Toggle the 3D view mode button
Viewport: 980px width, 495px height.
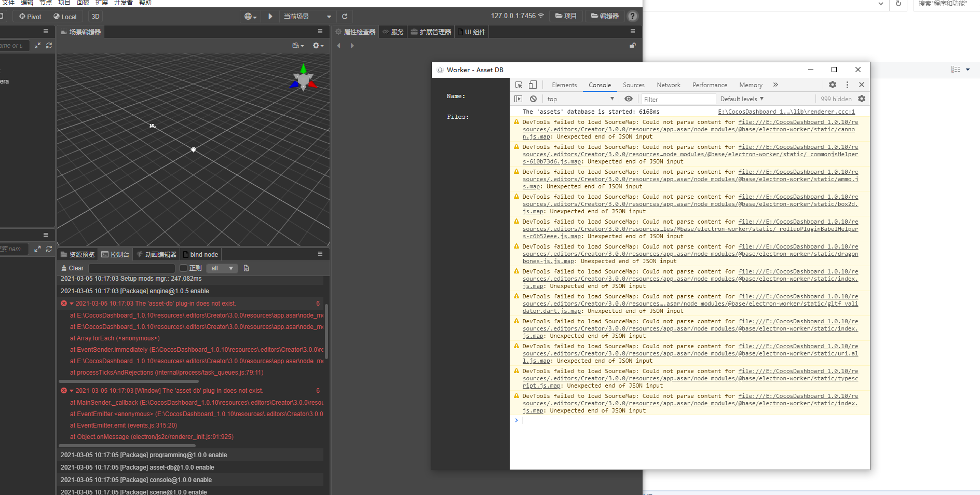tap(96, 17)
